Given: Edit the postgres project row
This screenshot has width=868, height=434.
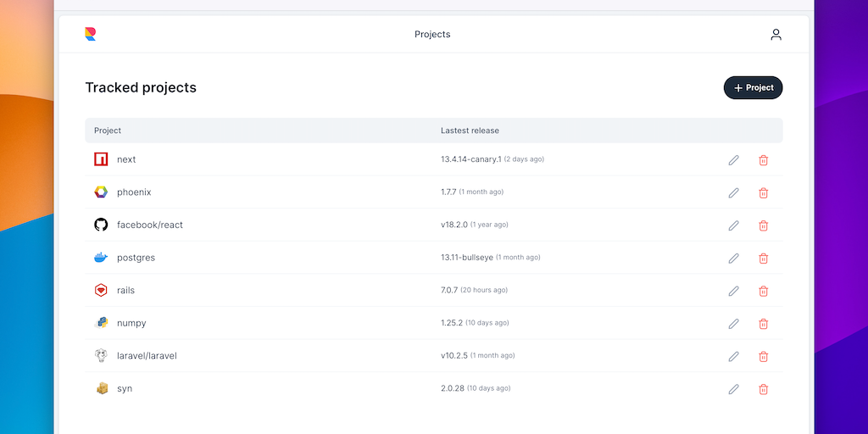Looking at the screenshot, I should [734, 258].
